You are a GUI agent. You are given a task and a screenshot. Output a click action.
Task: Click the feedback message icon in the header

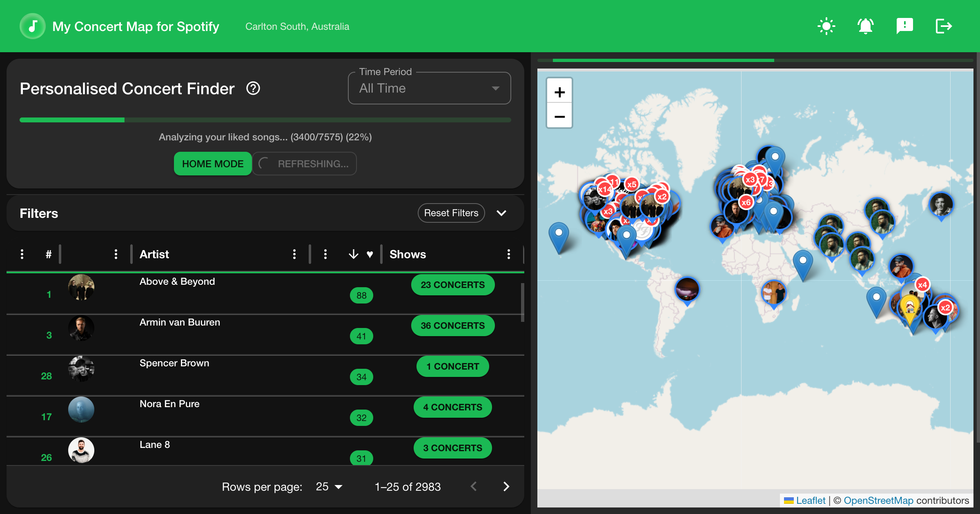(904, 26)
